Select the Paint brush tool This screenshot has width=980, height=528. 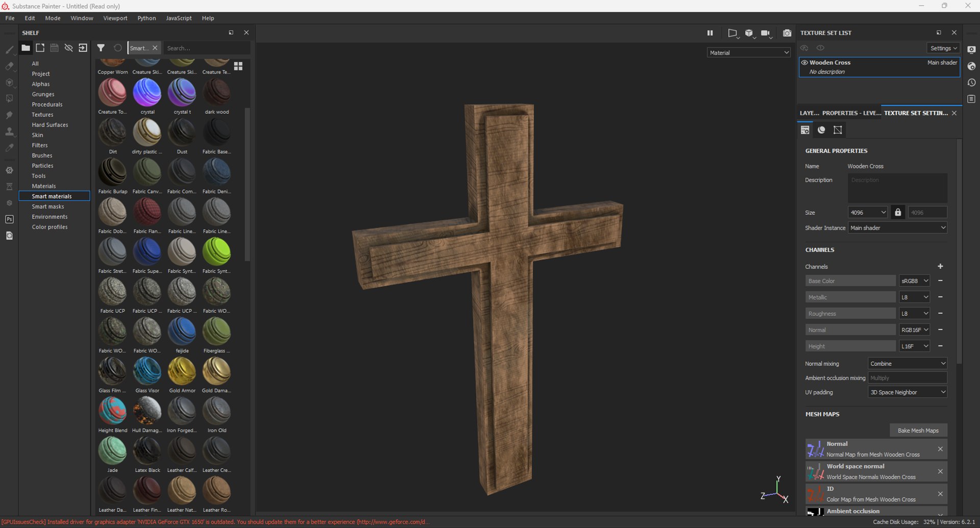(x=9, y=49)
